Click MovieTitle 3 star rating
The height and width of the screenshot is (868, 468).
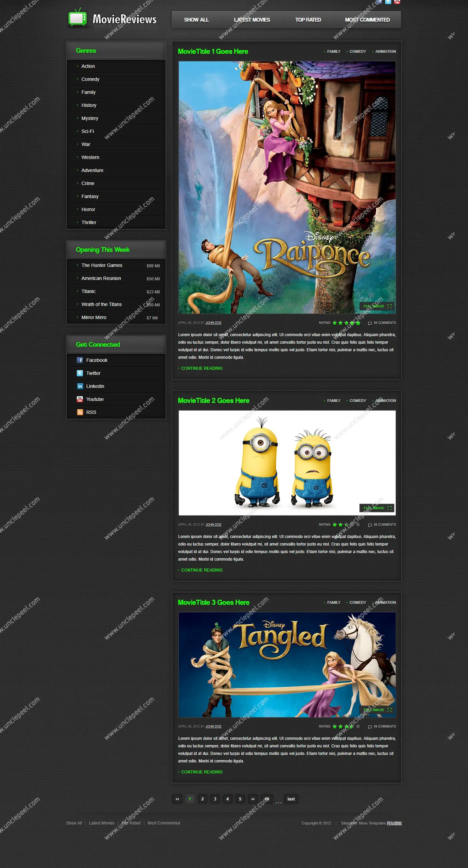(x=346, y=727)
